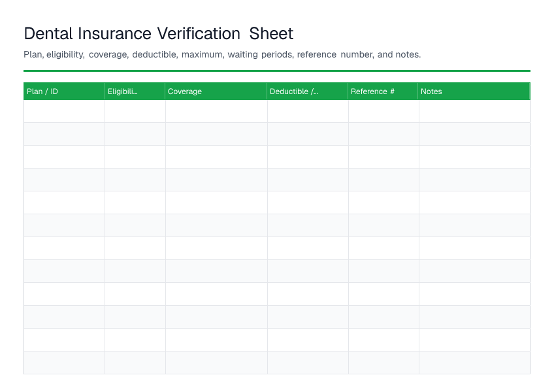Select the truncated "Eligibili…" column header
The width and height of the screenshot is (554, 392).
[135, 91]
